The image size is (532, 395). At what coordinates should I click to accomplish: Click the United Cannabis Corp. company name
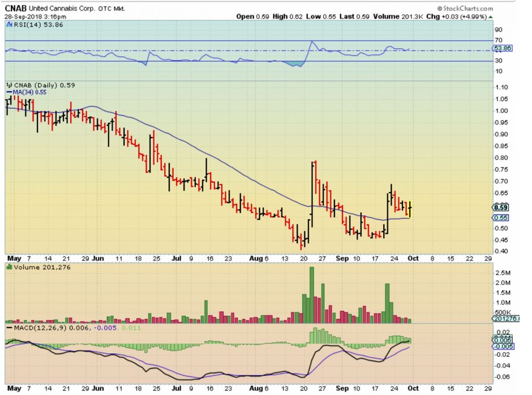coord(62,9)
